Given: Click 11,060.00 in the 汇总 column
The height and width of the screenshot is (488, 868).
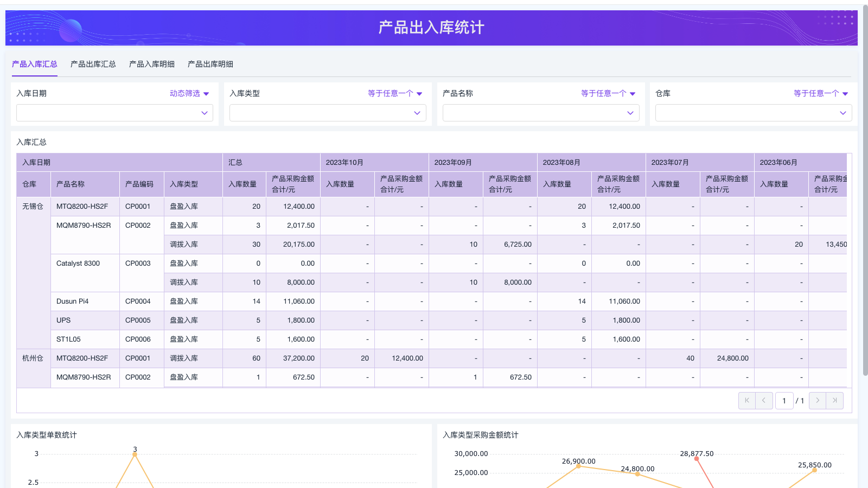Looking at the screenshot, I should [293, 301].
